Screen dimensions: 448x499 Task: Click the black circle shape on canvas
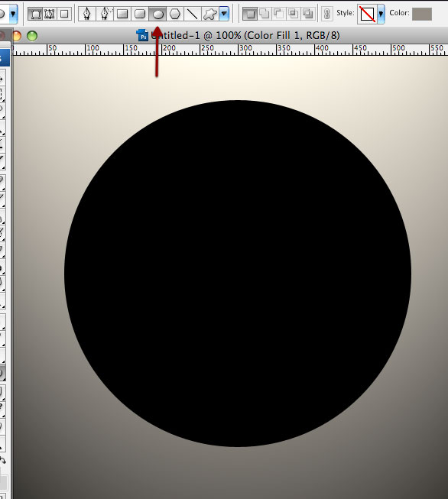(x=238, y=274)
